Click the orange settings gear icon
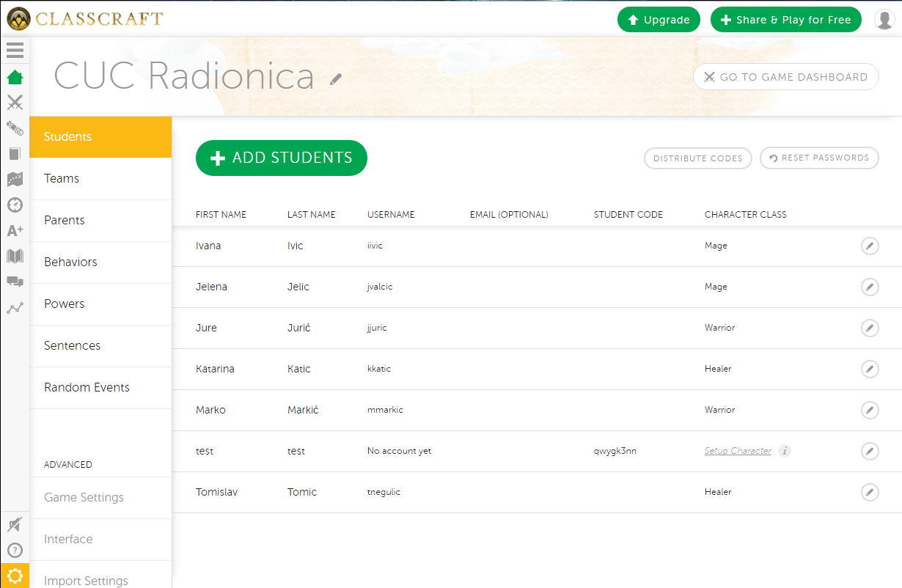The image size is (902, 588). (x=15, y=576)
